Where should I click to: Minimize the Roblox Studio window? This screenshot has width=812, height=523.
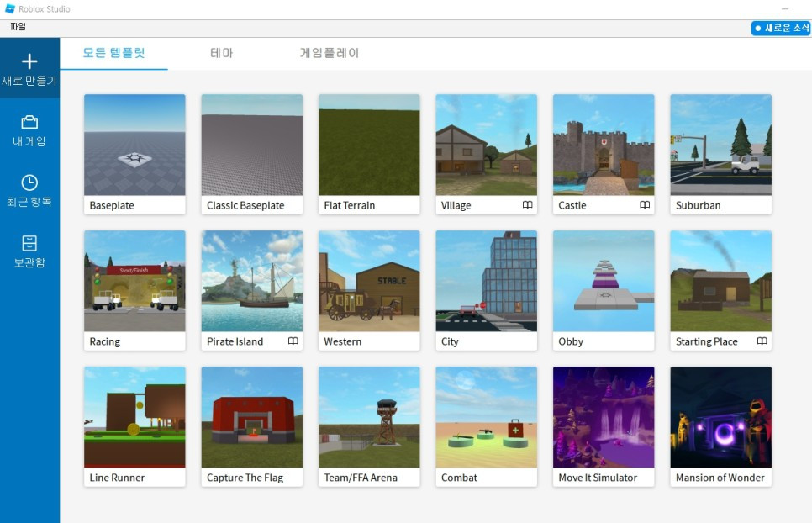click(x=785, y=8)
